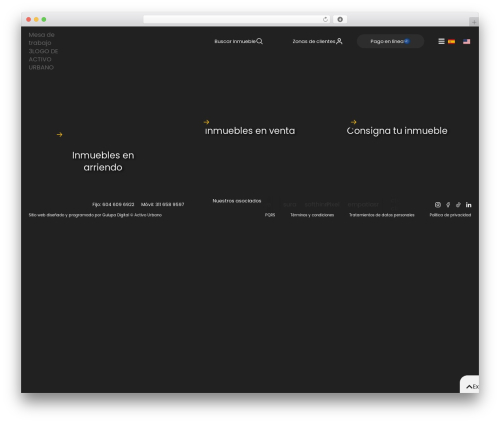This screenshot has width=500, height=423.
Task: Click the Pago en línea button
Action: coord(390,41)
